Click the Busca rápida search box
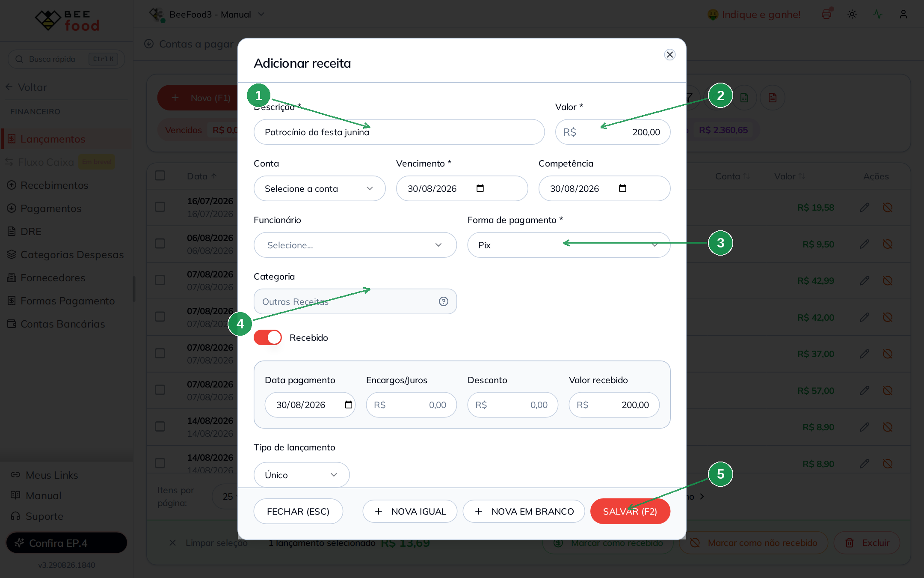Screen dimensions: 924x578 click(x=66, y=59)
